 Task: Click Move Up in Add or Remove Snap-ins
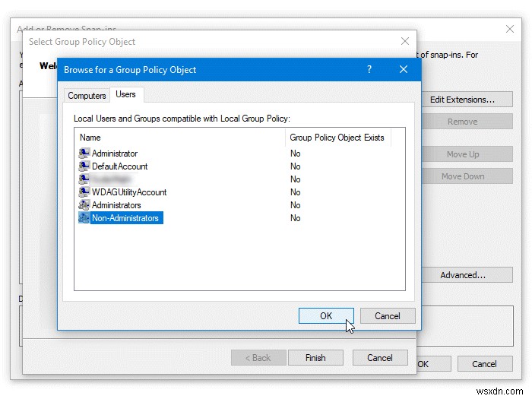(467, 154)
